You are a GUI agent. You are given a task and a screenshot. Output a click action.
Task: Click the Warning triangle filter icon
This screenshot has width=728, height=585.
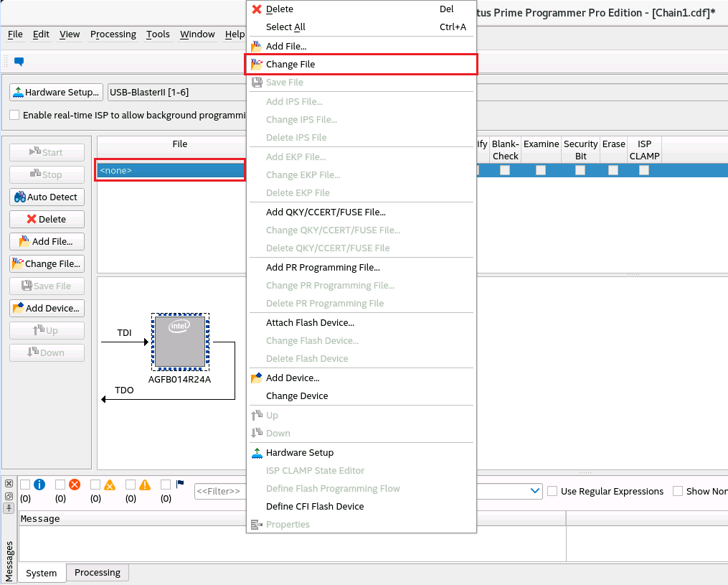(145, 485)
